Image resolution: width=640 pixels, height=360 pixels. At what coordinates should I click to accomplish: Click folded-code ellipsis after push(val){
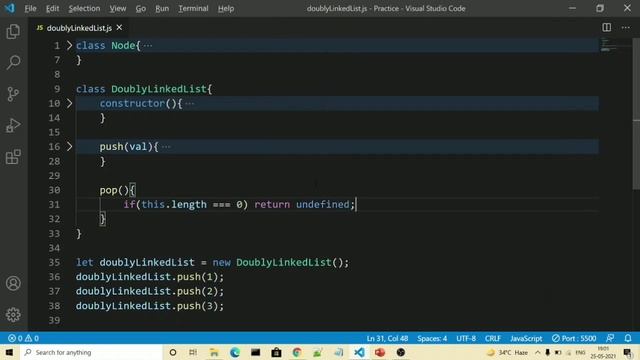point(166,147)
